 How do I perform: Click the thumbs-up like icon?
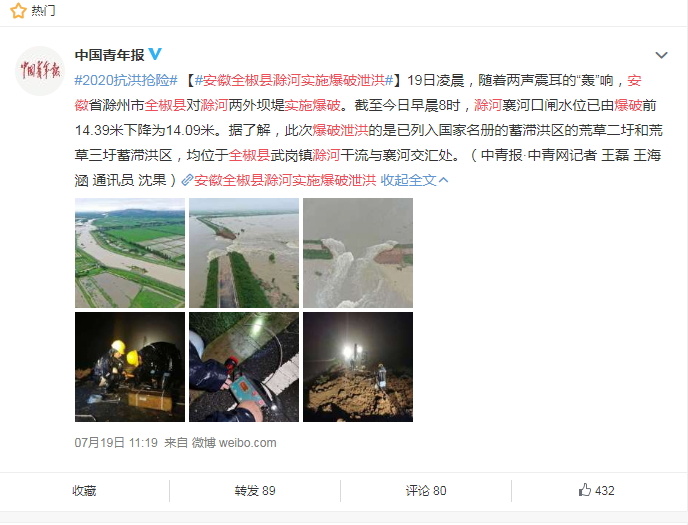tap(584, 490)
